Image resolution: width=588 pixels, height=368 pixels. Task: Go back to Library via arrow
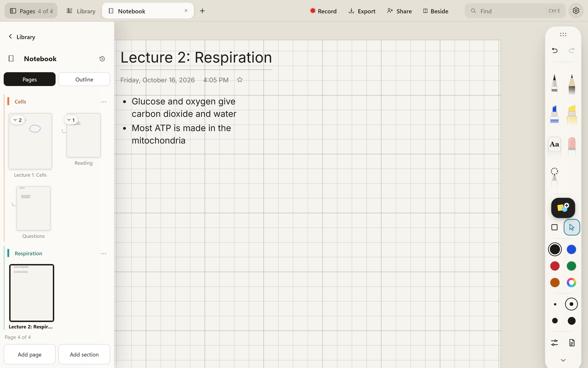(21, 37)
